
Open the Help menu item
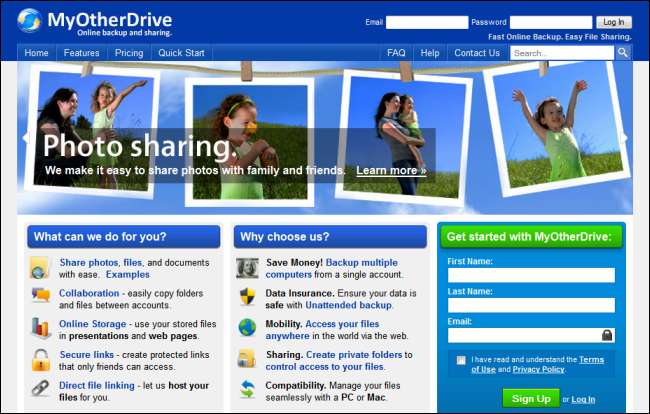click(x=429, y=53)
